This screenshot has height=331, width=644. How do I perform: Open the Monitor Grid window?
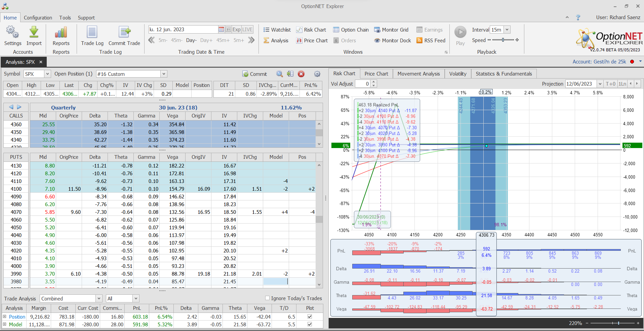pyautogui.click(x=391, y=30)
